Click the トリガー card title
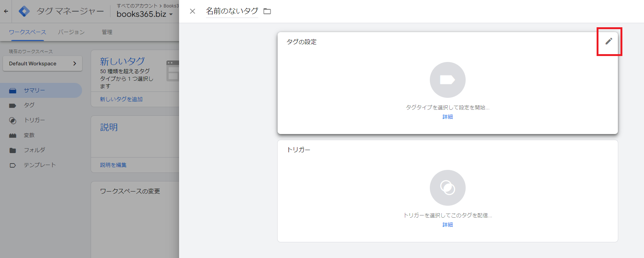The image size is (644, 258). pyautogui.click(x=298, y=150)
